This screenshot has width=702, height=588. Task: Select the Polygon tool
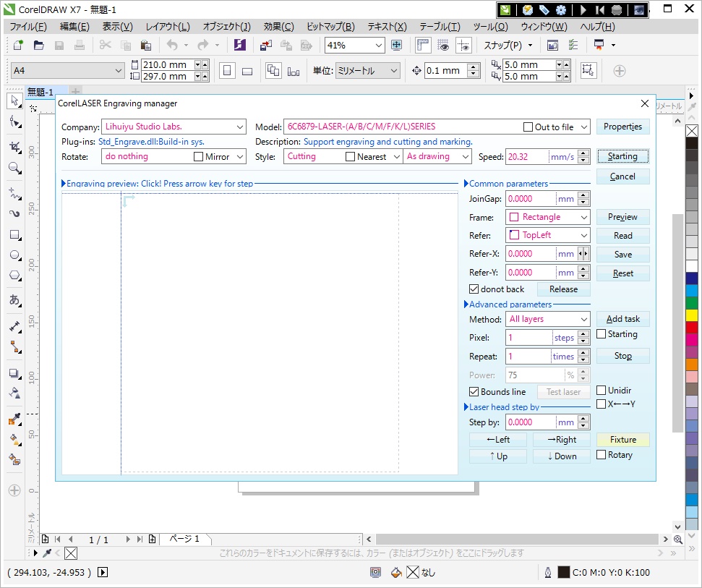(14, 276)
